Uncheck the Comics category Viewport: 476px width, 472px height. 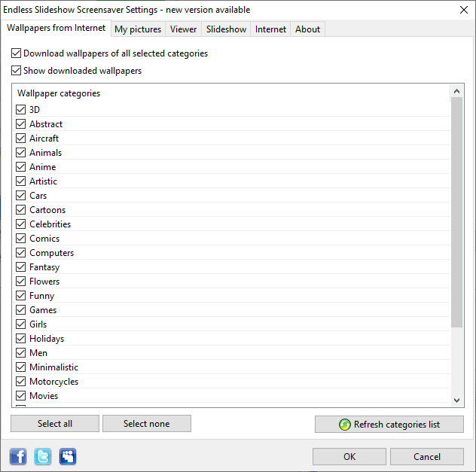click(x=20, y=238)
